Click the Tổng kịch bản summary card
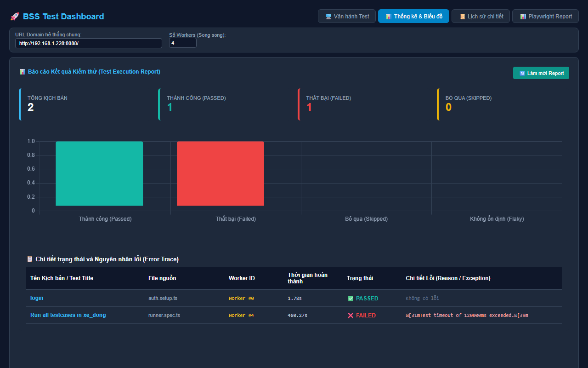 click(84, 104)
